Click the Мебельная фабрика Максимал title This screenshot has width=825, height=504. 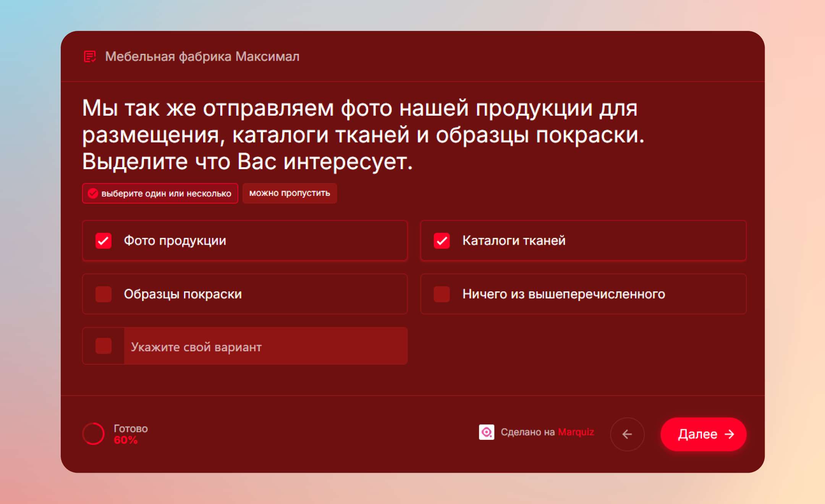click(202, 57)
